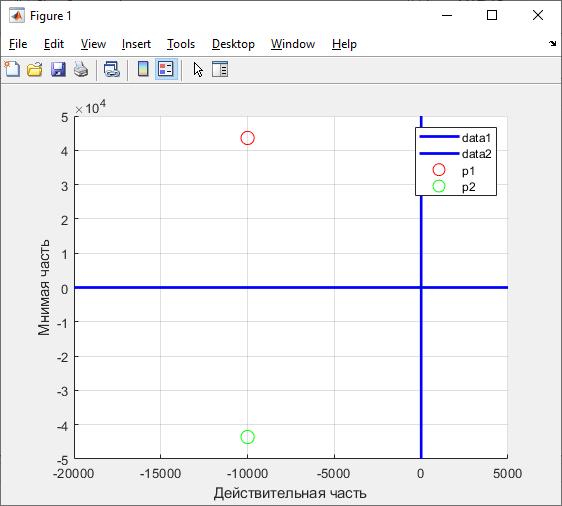Screen dimensions: 562x506
Task: Click the green pole marker on the plot
Action: [x=248, y=437]
